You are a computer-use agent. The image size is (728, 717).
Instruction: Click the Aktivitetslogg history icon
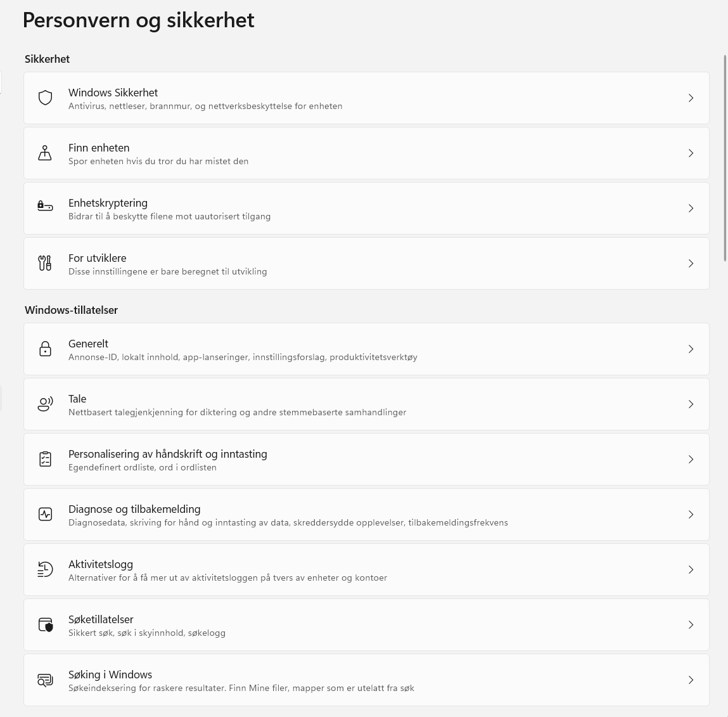tap(45, 569)
